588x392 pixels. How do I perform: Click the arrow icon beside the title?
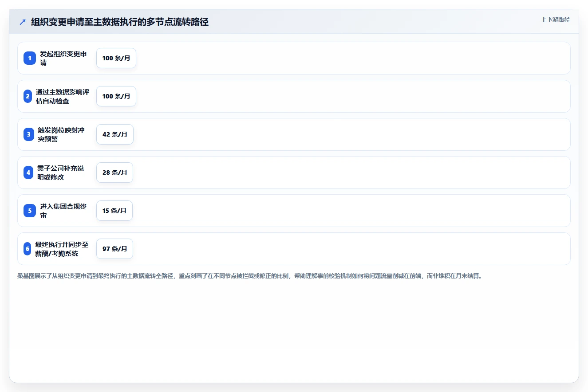point(23,22)
